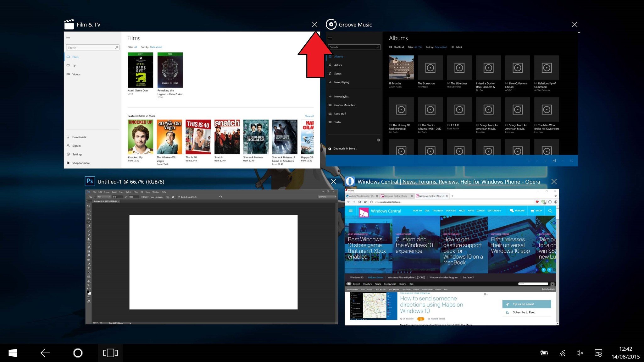Select the Hand tool in Photoshop
This screenshot has height=362, width=644.
tap(88, 281)
